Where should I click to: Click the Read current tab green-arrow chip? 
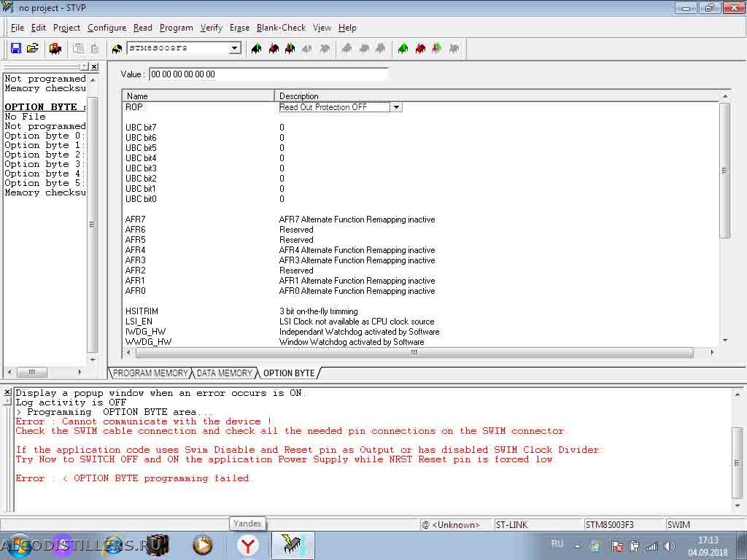coord(256,48)
